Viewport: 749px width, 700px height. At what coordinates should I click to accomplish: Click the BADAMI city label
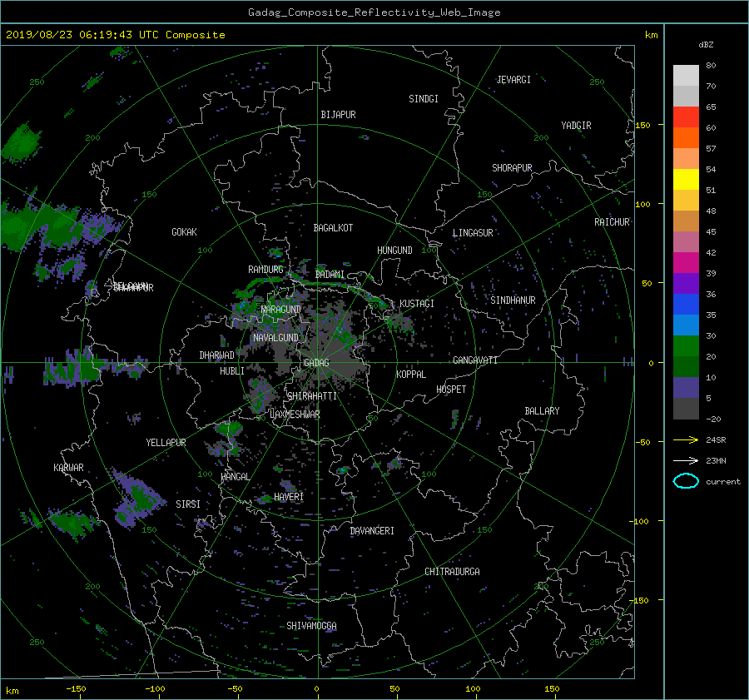coord(330,275)
